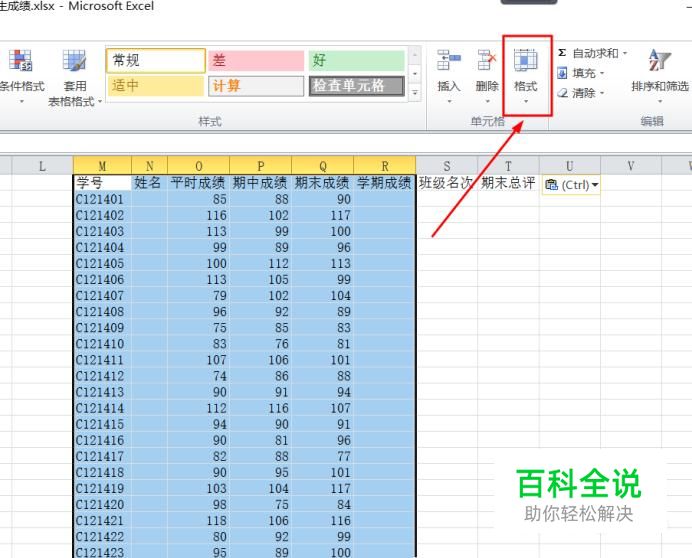The image size is (692, 558).
Task: Click the Delete (删除) cells icon
Action: click(x=487, y=60)
